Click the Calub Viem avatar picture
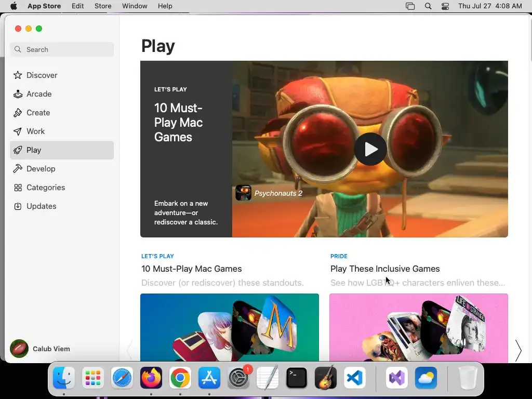The height and width of the screenshot is (399, 532). pos(19,349)
